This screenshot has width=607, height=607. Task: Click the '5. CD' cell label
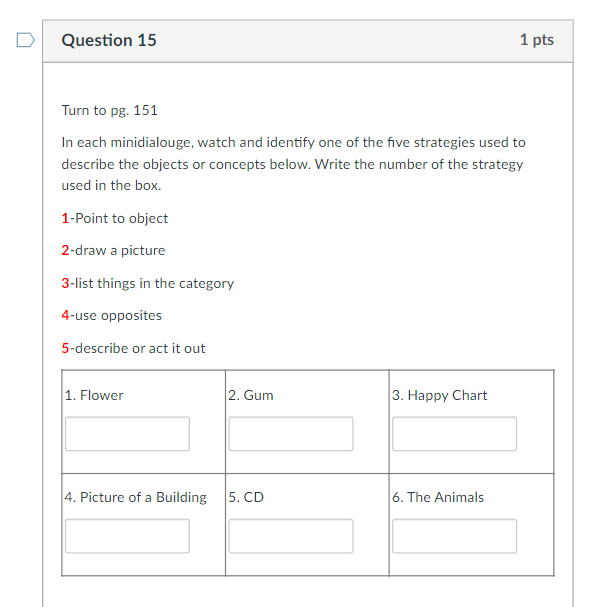246,497
